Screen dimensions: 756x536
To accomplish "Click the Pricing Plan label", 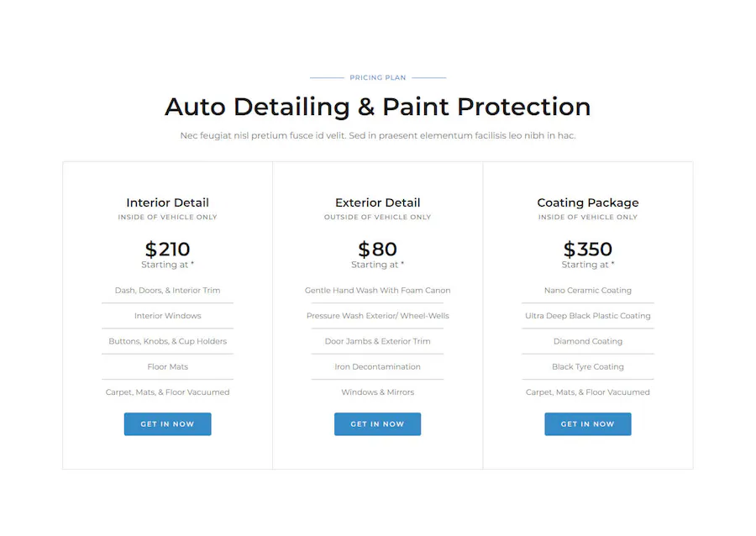I will pyautogui.click(x=377, y=77).
